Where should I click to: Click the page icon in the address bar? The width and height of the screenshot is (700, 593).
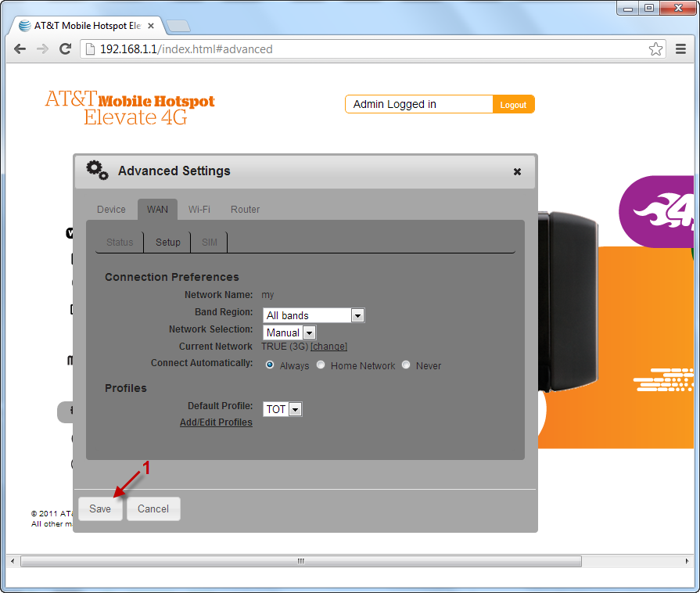pyautogui.click(x=90, y=49)
